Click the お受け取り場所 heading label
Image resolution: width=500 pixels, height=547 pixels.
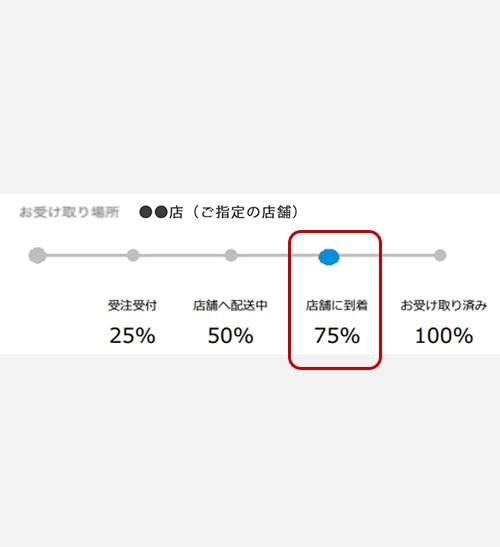pyautogui.click(x=69, y=212)
